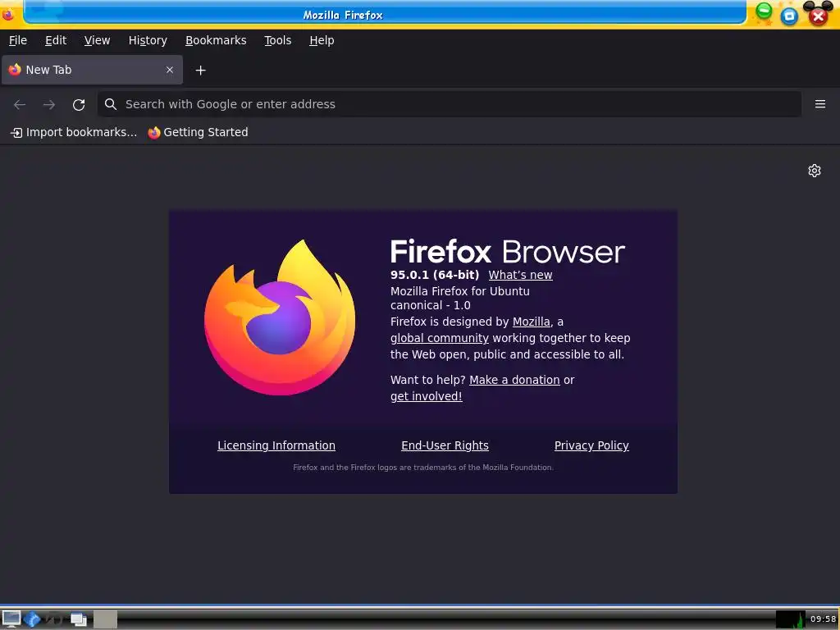Click the canonical - 1.0 text
Image resolution: width=840 pixels, height=630 pixels.
pyautogui.click(x=430, y=305)
